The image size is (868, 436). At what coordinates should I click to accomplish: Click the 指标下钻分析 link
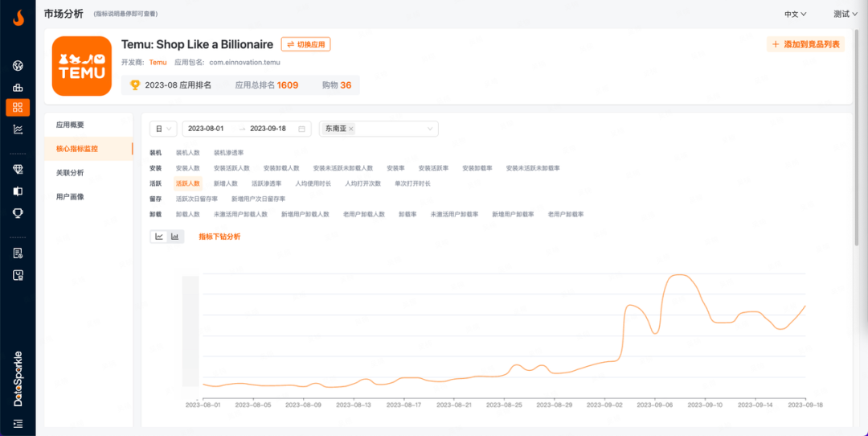tap(219, 237)
